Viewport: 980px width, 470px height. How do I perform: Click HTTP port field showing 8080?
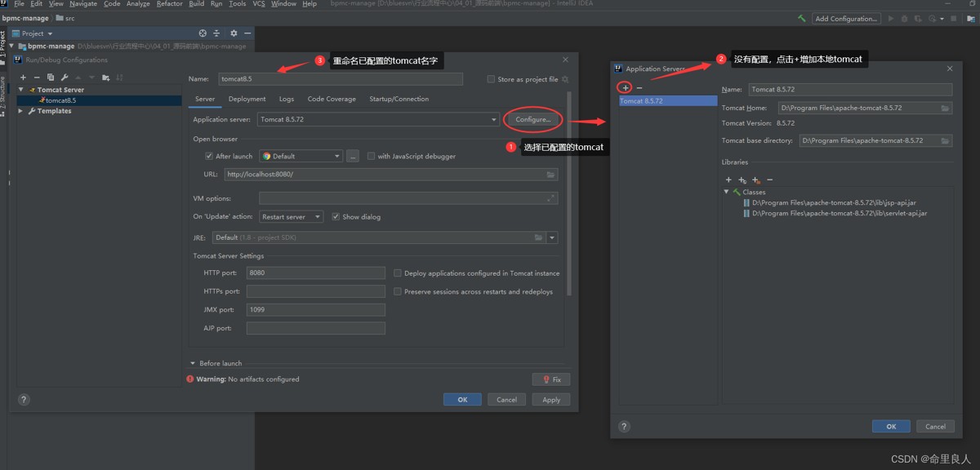coord(315,273)
